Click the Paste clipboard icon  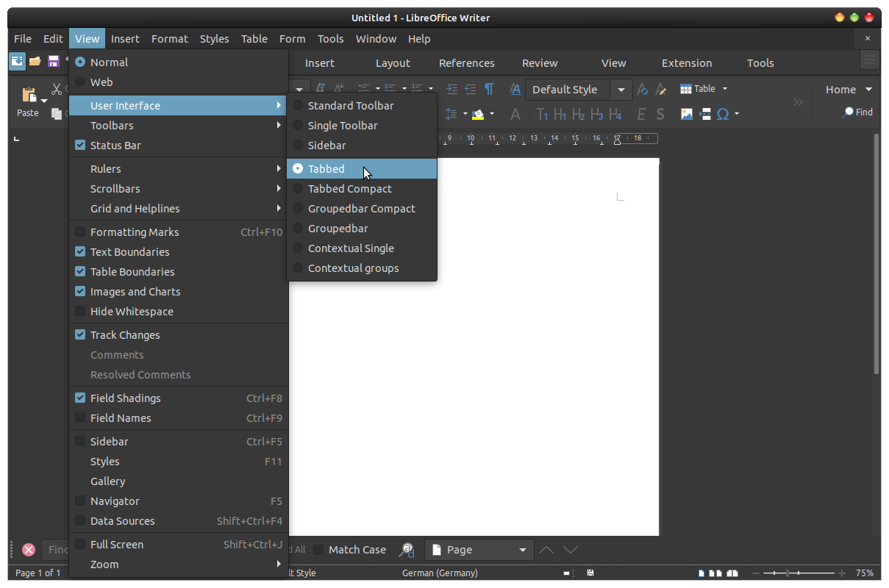29,95
